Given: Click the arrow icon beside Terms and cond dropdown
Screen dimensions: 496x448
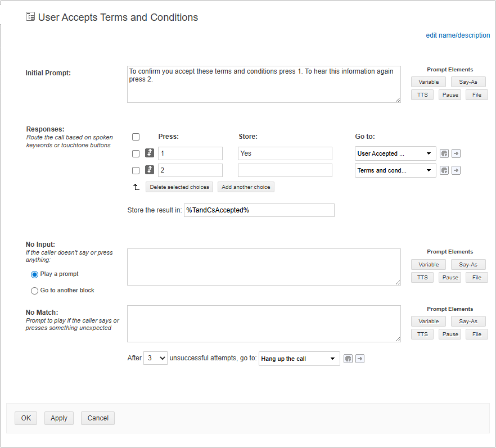Looking at the screenshot, I should (456, 170).
